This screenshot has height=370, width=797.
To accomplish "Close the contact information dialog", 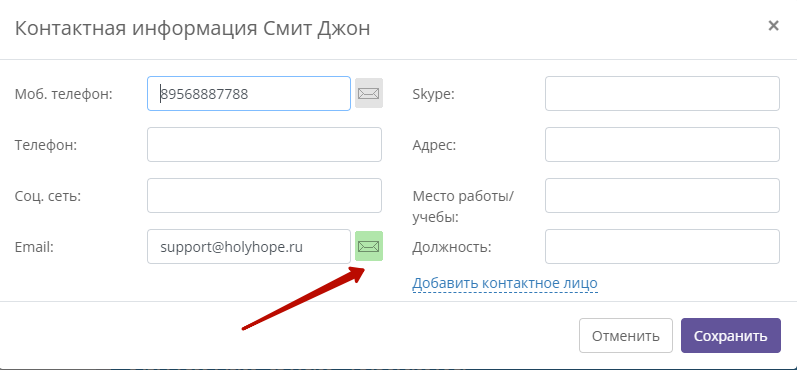I will [x=773, y=26].
